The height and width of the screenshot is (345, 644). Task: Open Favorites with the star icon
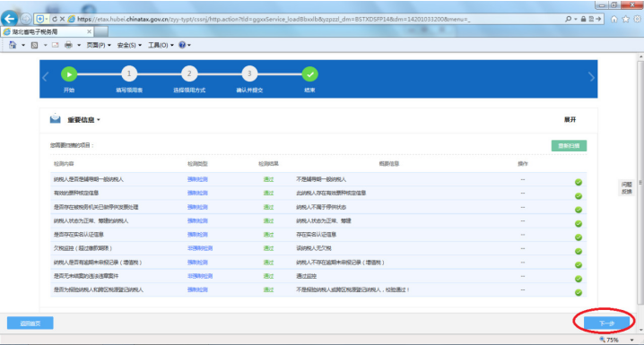pyautogui.click(x=625, y=19)
